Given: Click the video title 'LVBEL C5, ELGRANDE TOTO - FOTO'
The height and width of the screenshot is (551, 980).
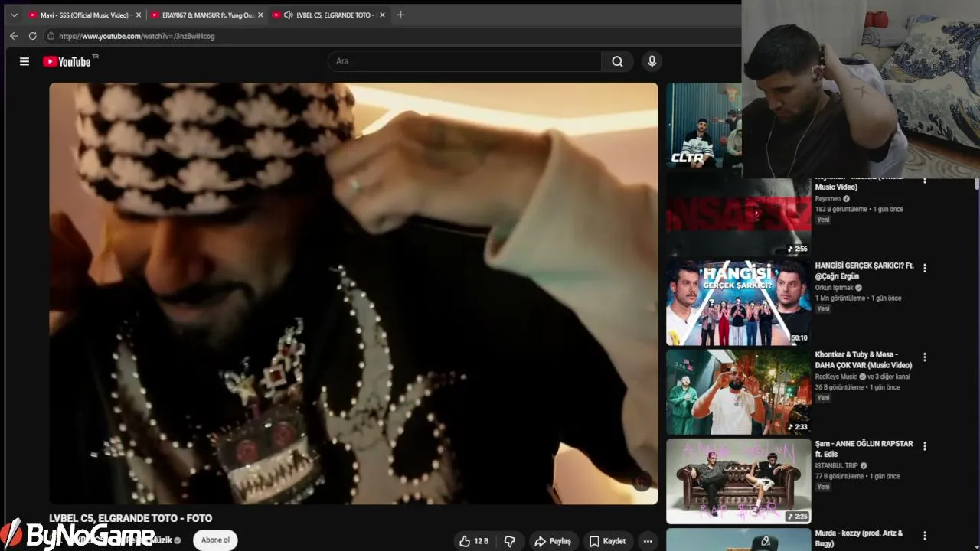Looking at the screenshot, I should [131, 518].
